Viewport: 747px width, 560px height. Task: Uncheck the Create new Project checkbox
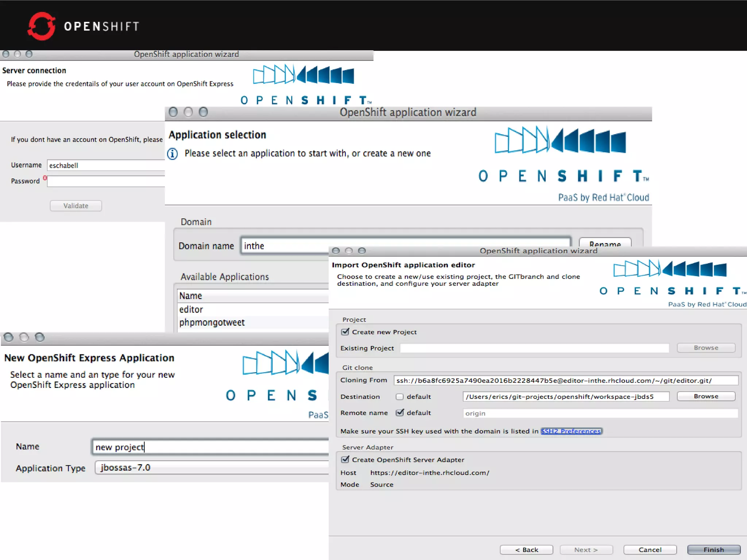click(x=345, y=332)
